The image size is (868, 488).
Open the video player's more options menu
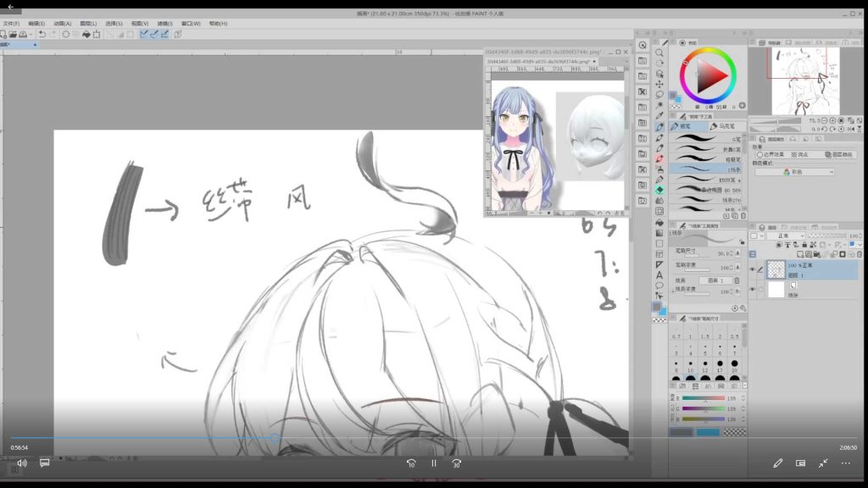[x=846, y=463]
